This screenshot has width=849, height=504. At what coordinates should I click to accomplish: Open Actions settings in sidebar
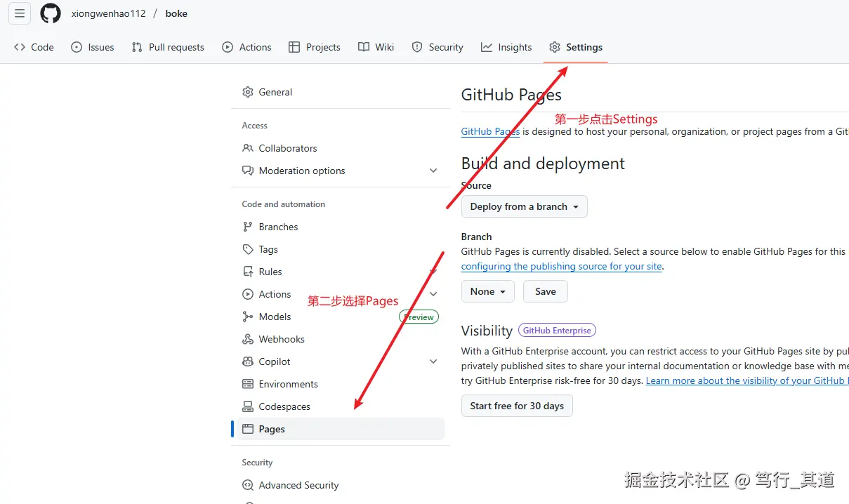coord(341,294)
